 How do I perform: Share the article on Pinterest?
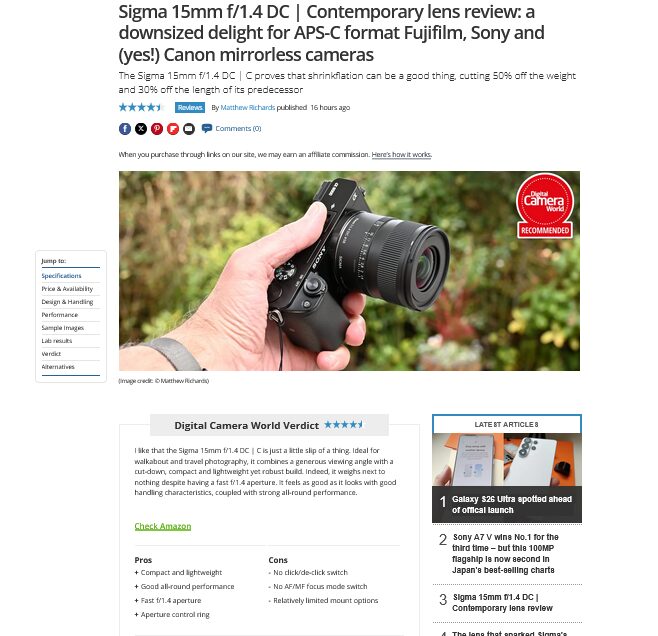pyautogui.click(x=157, y=129)
